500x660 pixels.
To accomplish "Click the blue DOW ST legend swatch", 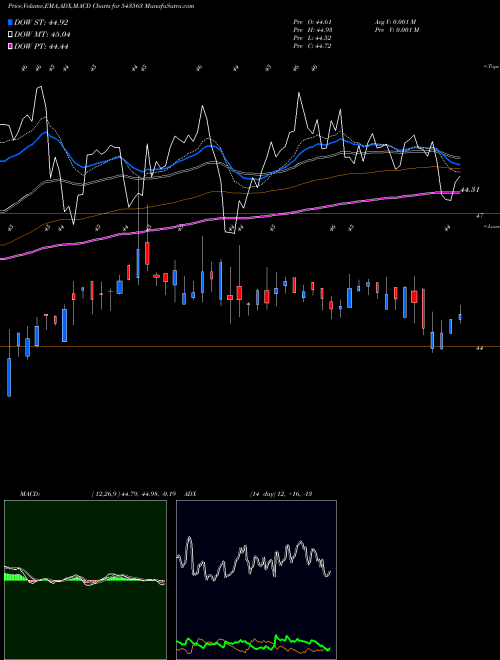I will pos(11,22).
